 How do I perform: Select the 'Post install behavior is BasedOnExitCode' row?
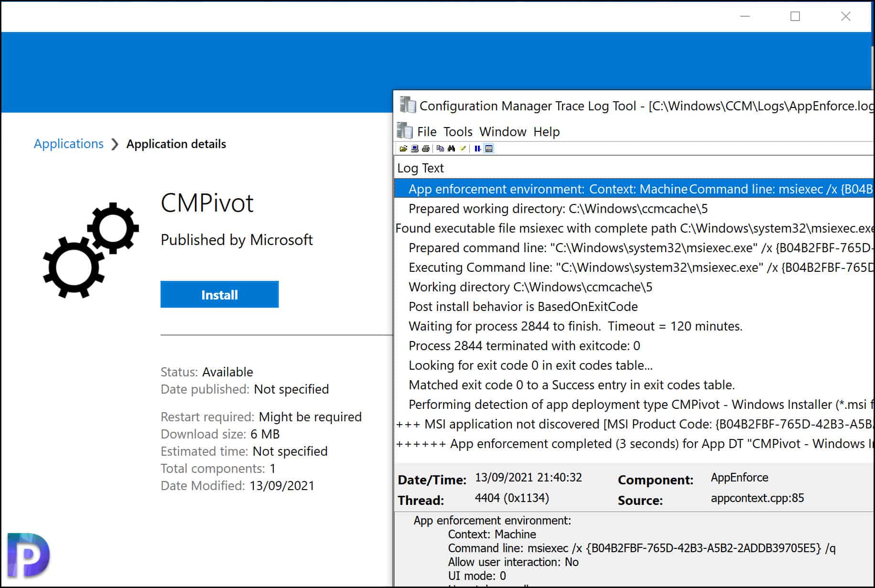634,307
